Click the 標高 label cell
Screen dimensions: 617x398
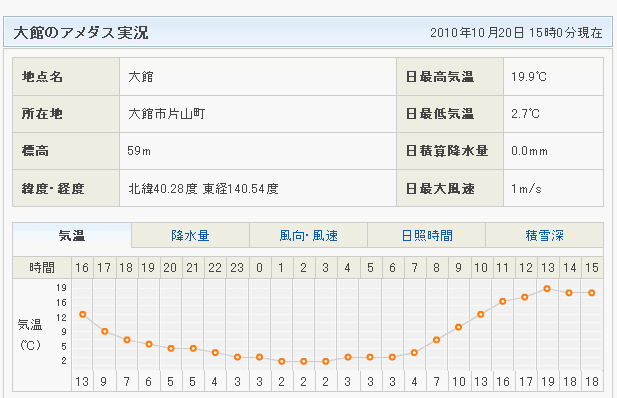click(x=66, y=151)
